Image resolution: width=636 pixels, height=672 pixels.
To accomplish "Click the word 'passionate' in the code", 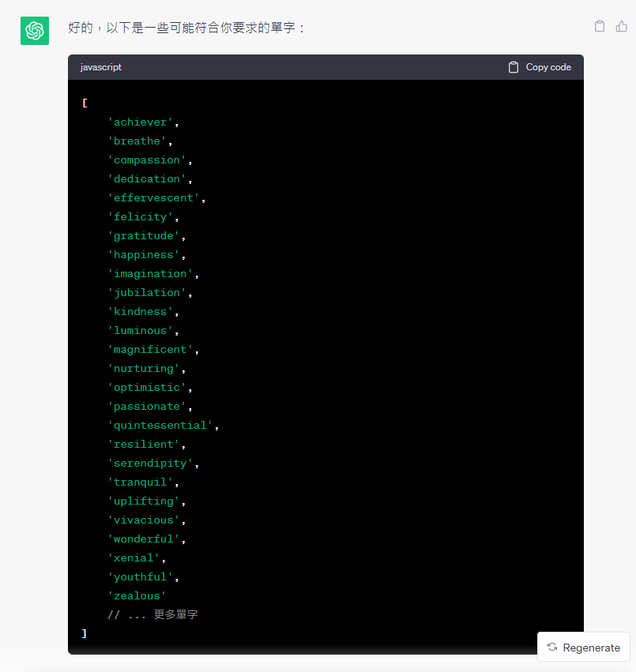I will tap(147, 407).
